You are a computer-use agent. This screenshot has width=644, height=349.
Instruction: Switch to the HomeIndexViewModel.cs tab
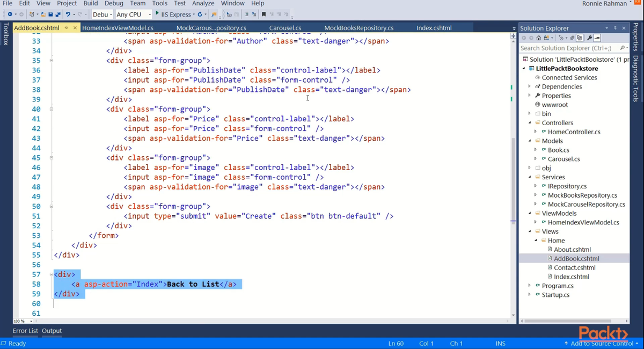tap(118, 28)
